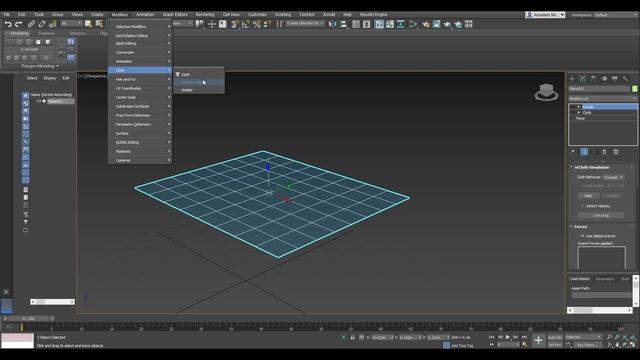The image size is (640, 360).
Task: Toggle the Percent Snap icon
Action: (256, 24)
